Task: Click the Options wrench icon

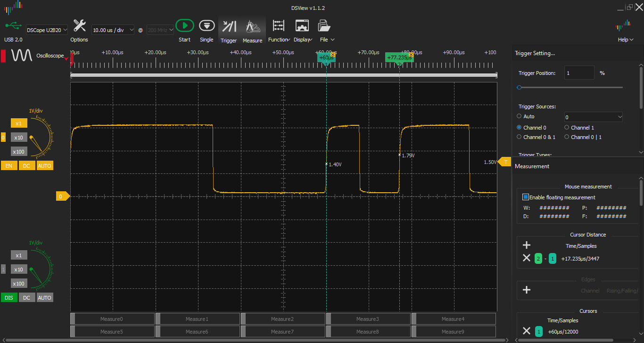Action: [x=79, y=26]
